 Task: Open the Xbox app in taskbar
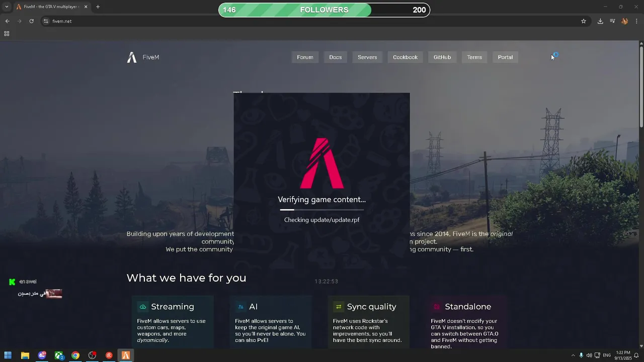[x=59, y=355]
